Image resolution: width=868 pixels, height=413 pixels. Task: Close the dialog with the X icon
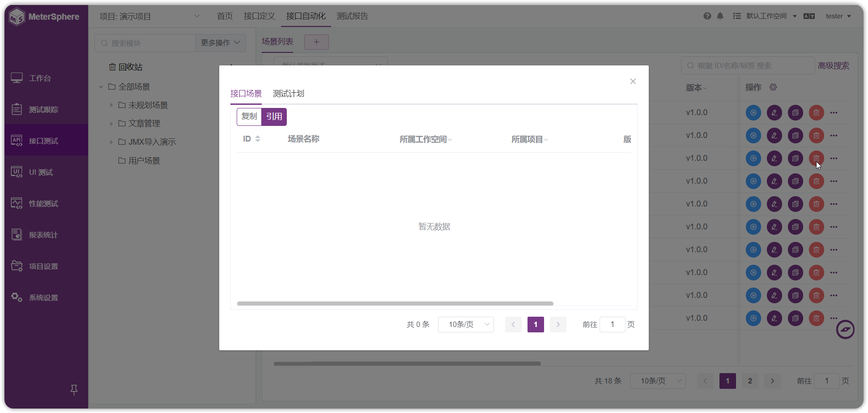click(x=633, y=81)
